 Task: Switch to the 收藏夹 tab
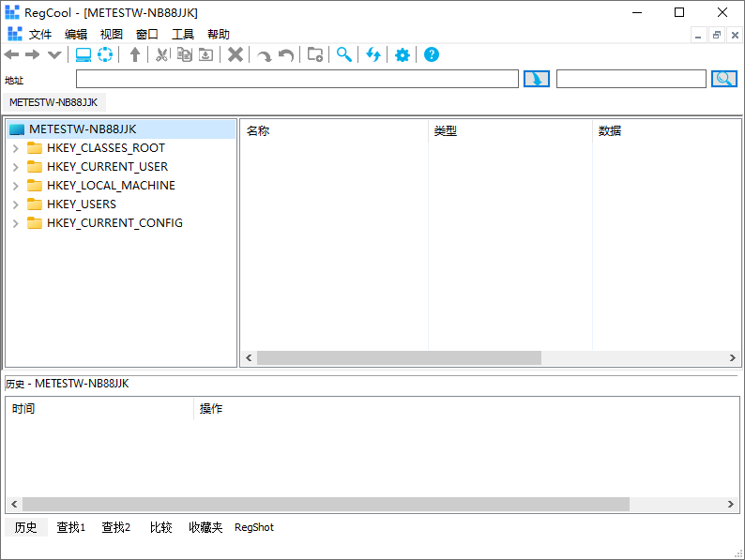coord(205,527)
